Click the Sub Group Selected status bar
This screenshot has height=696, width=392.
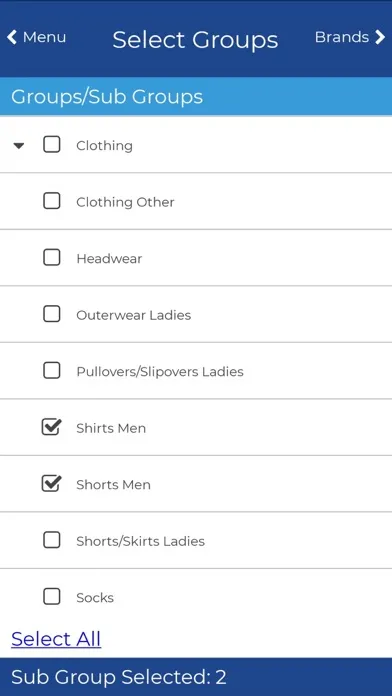pos(196,677)
